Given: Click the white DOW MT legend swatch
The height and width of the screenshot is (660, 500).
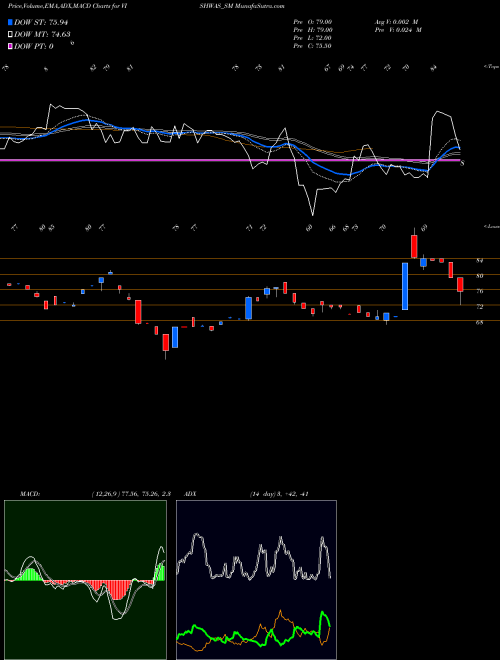Looking at the screenshot, I should pyautogui.click(x=11, y=35).
